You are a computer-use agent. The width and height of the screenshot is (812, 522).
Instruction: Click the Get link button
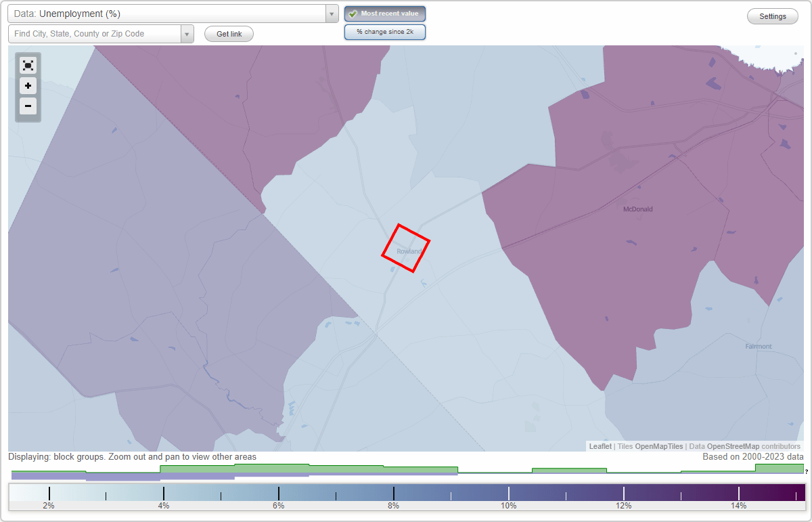click(x=229, y=33)
